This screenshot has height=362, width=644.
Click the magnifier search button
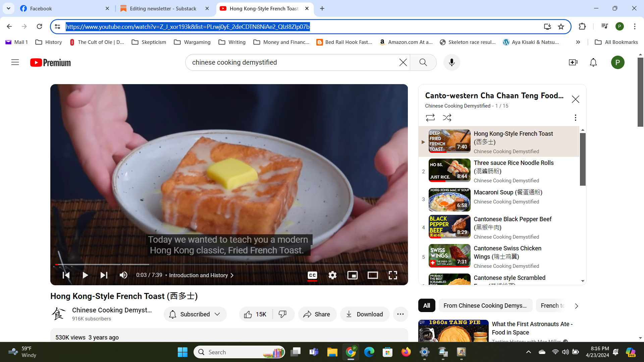click(x=423, y=62)
